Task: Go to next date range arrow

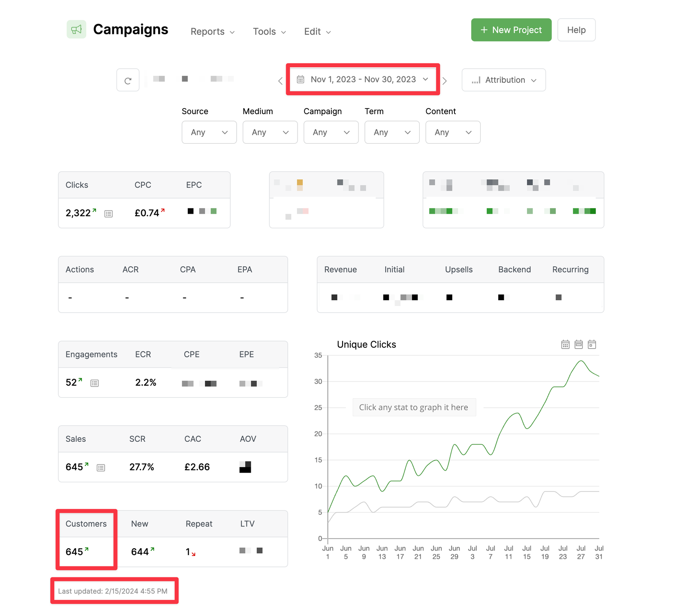Action: pos(445,81)
